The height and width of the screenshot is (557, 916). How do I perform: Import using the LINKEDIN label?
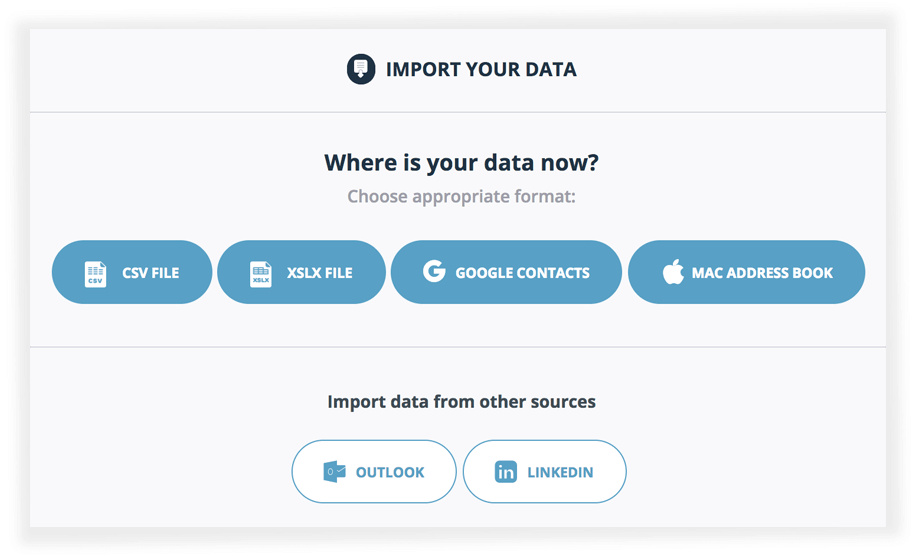click(x=560, y=472)
